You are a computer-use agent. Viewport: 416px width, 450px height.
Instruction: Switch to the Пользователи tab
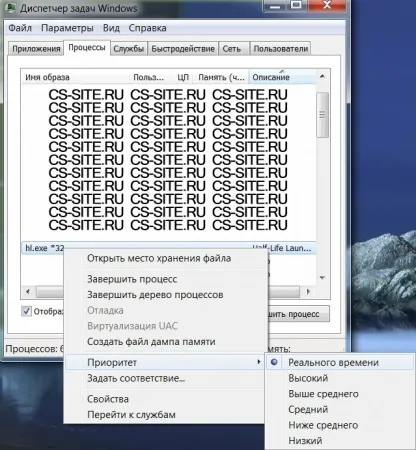point(280,49)
